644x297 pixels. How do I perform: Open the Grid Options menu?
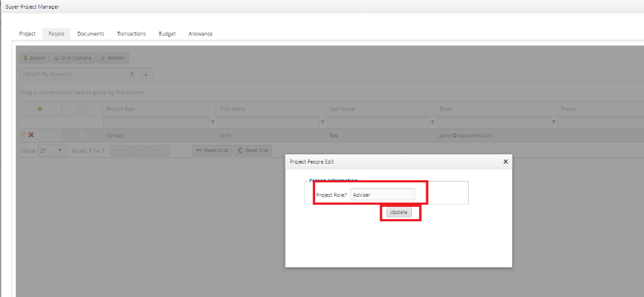73,58
